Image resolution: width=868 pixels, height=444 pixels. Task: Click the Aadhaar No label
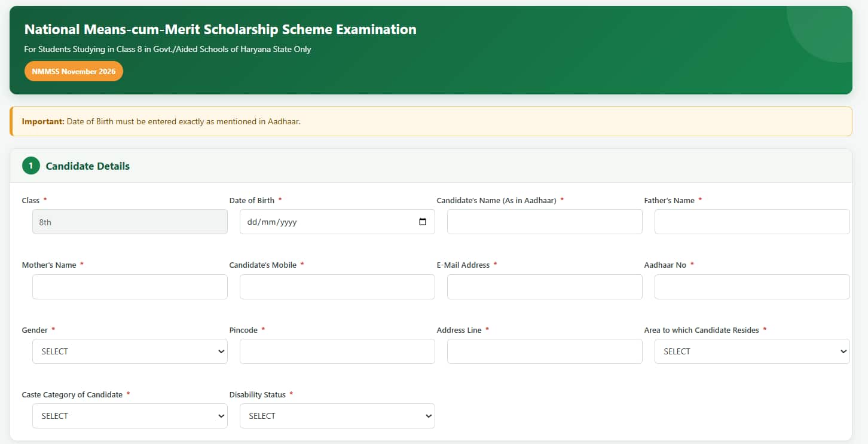pyautogui.click(x=665, y=265)
